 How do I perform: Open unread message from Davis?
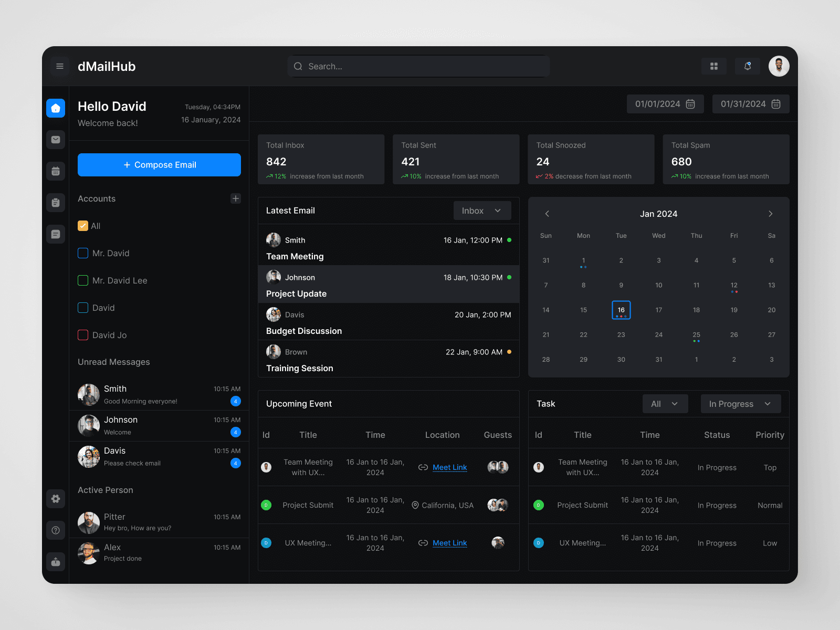point(159,456)
